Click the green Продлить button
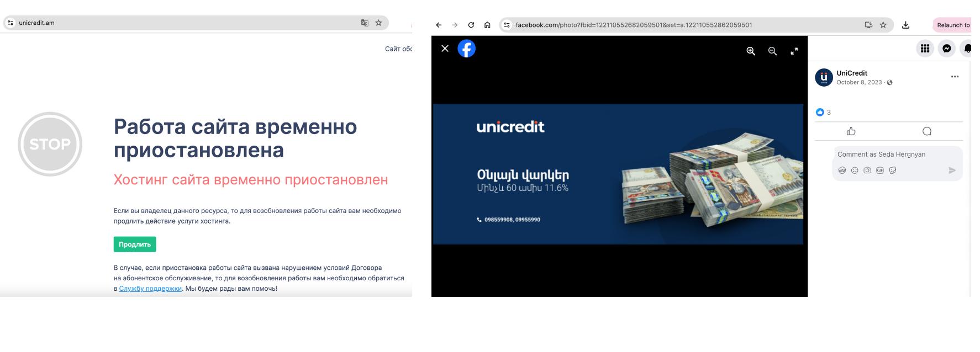 click(135, 244)
